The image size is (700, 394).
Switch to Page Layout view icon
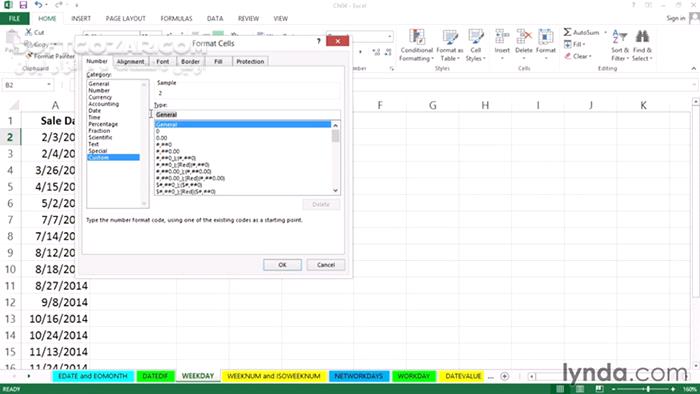coord(579,389)
